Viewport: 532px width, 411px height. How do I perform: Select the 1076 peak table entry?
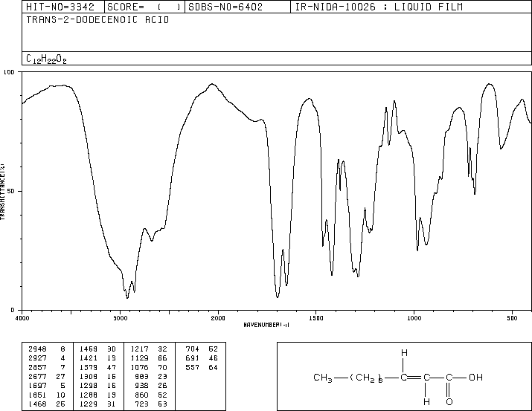coord(149,368)
